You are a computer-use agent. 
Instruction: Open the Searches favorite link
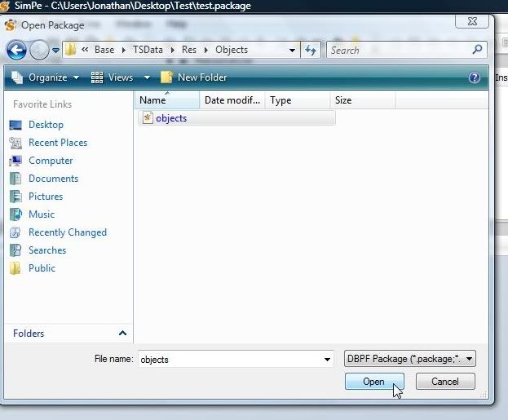[47, 250]
